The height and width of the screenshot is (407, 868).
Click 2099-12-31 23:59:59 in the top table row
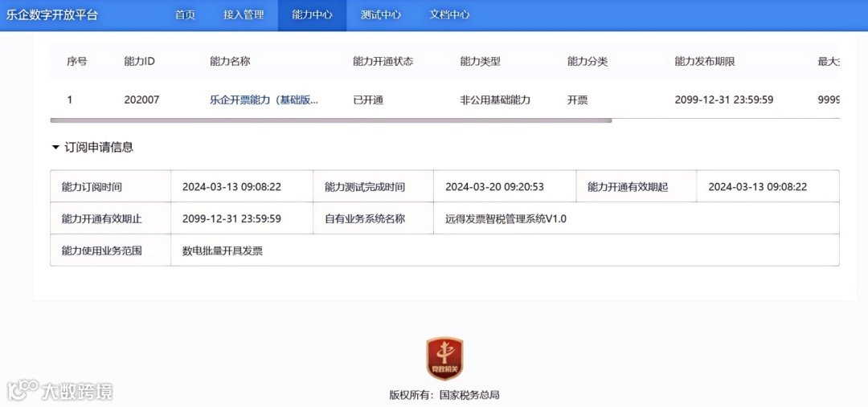[724, 100]
